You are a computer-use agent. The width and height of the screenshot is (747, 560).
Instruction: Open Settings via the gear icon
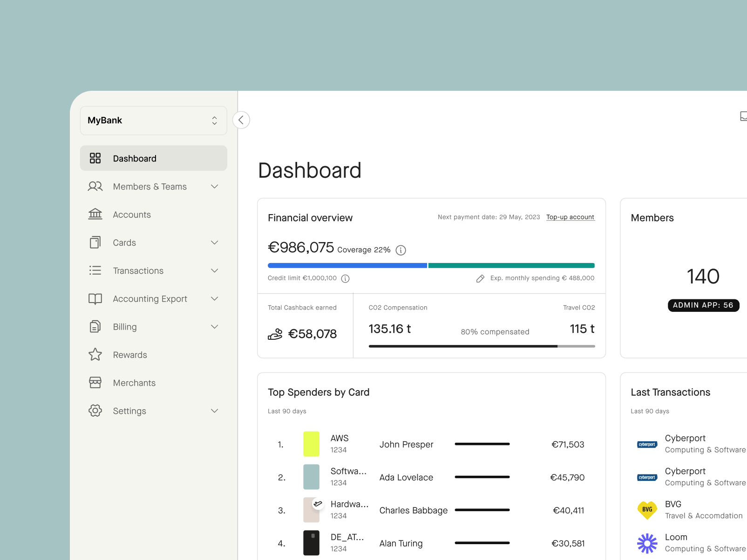pyautogui.click(x=95, y=411)
